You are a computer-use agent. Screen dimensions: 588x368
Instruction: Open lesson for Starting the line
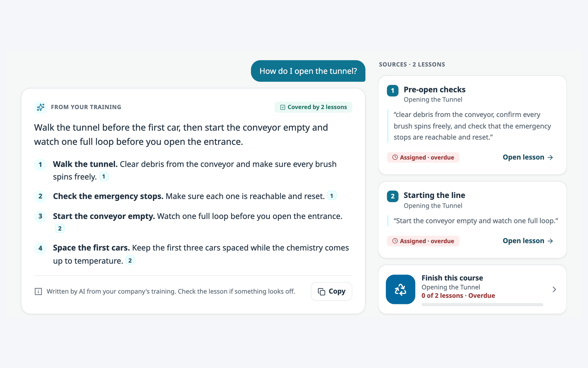point(528,241)
